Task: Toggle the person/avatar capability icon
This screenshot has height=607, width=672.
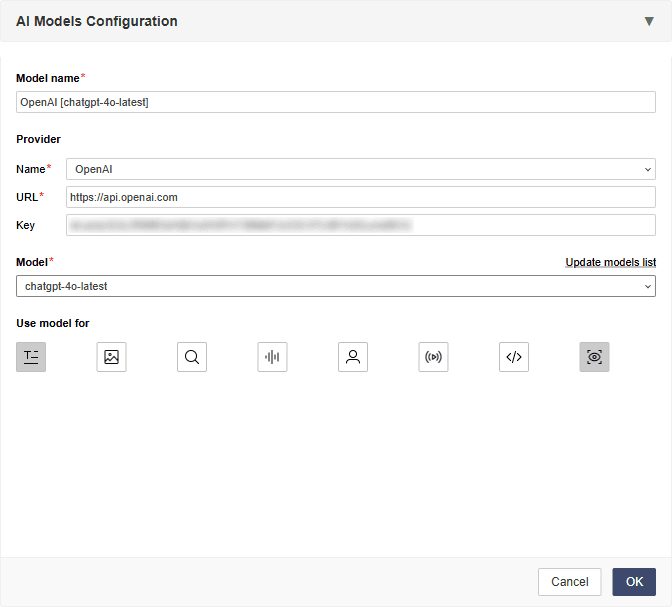Action: pos(353,357)
